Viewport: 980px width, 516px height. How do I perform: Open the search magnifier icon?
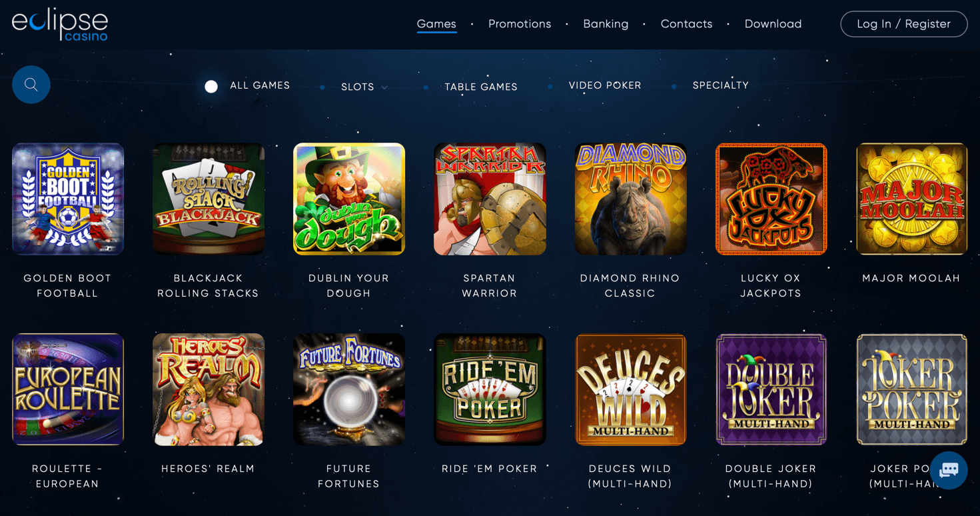[31, 85]
